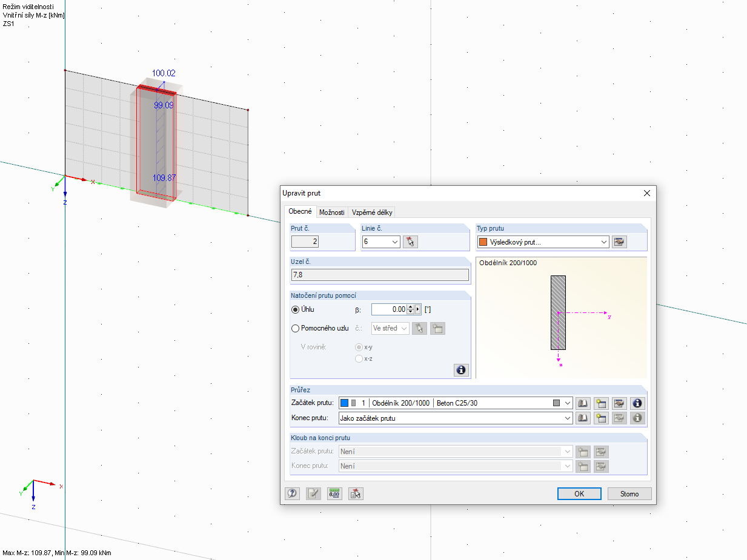Choose the x-y plane radio button

click(x=359, y=348)
